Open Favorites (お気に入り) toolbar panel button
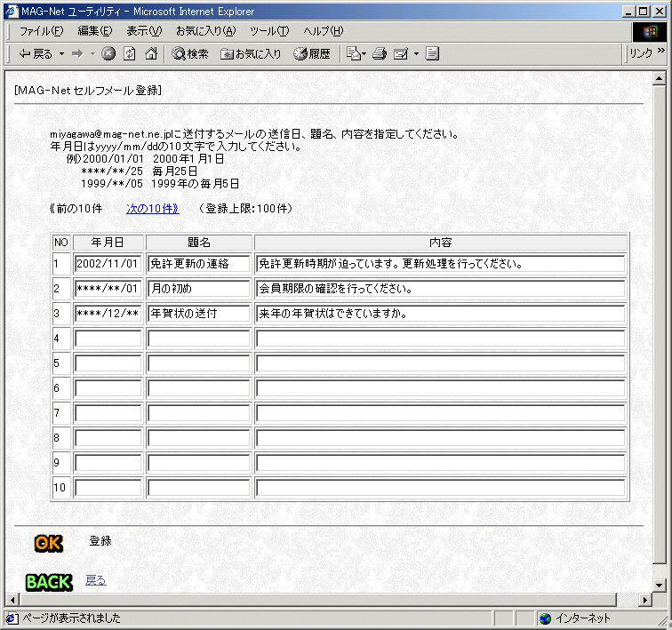Screen dimensions: 672x630 [251, 54]
